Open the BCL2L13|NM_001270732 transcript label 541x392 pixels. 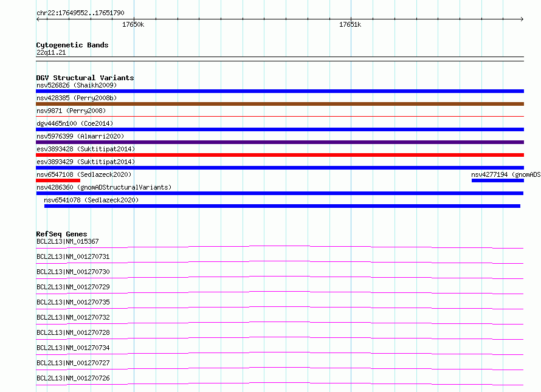[73, 317]
